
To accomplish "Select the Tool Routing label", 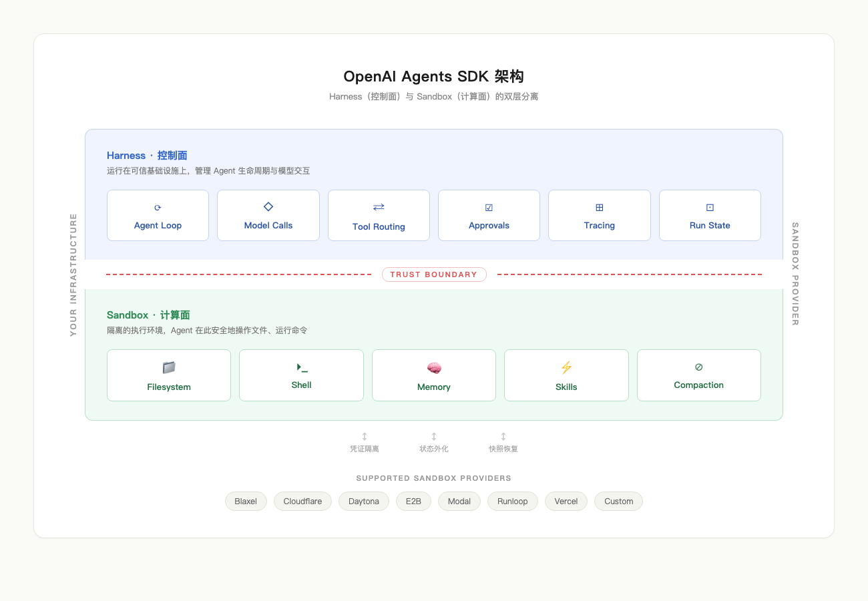I will [x=379, y=227].
